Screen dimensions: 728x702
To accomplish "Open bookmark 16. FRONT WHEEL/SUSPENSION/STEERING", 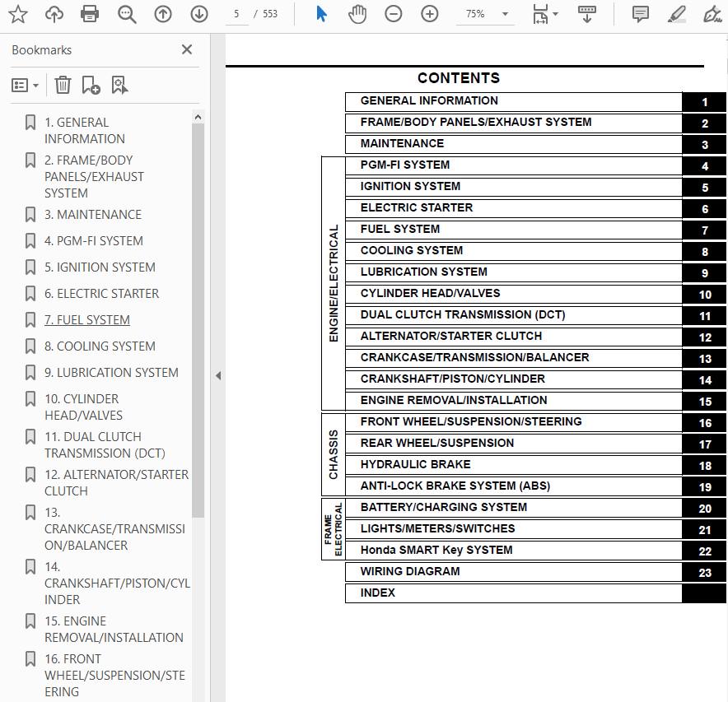I will tap(114, 675).
